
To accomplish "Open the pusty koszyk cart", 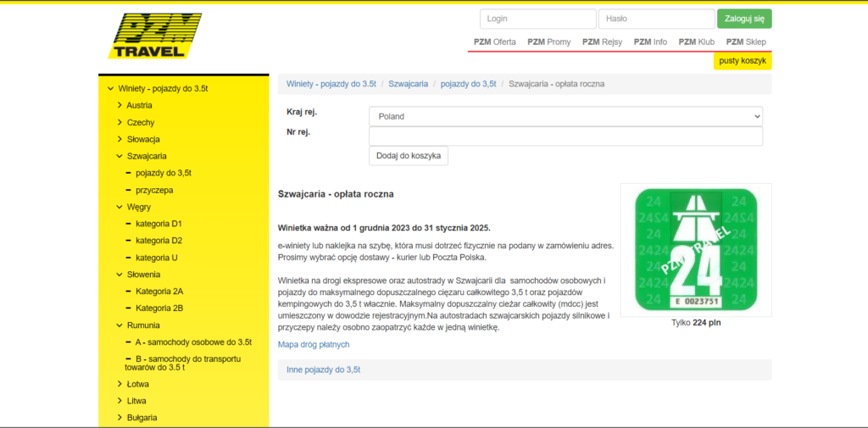I will (742, 61).
